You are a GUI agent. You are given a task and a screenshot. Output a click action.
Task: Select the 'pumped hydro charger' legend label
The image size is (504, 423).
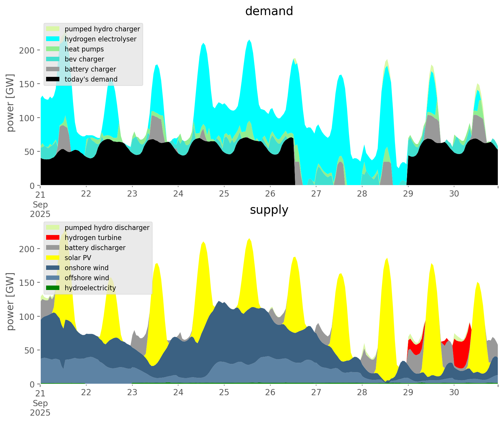102,29
